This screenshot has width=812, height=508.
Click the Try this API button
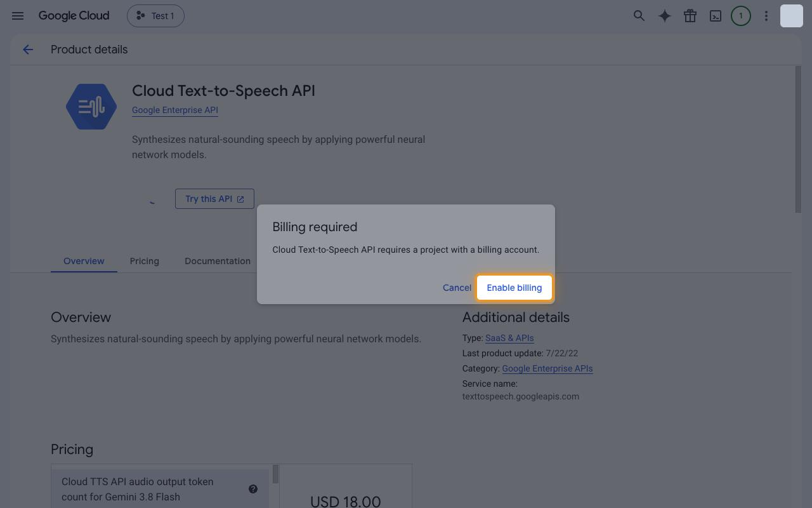point(214,199)
